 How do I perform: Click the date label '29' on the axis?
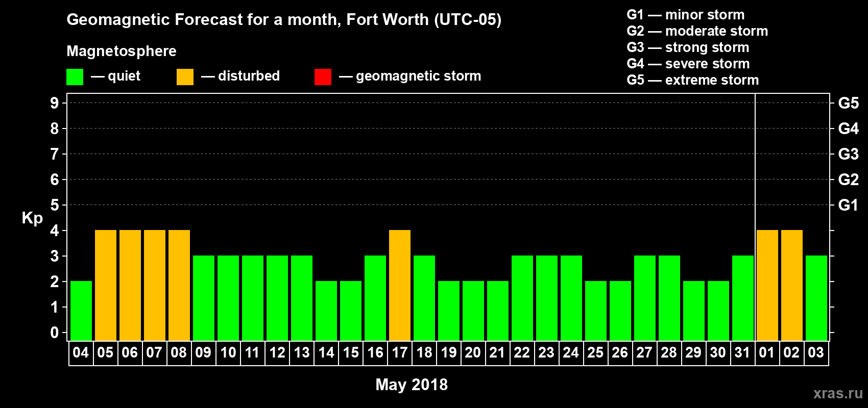(693, 352)
